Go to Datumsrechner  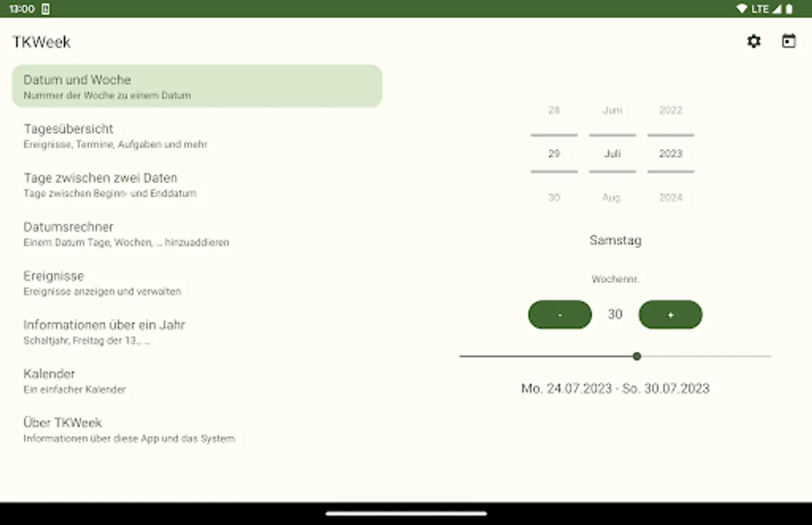pos(197,233)
